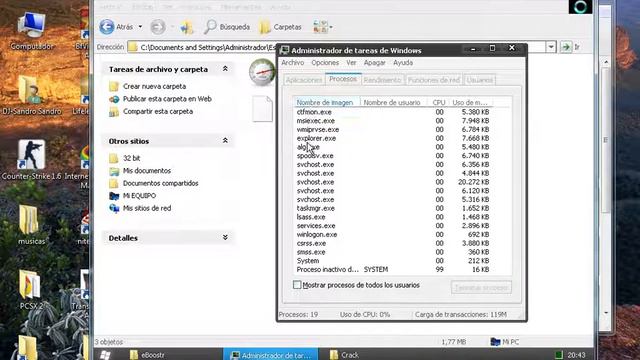Open the musicas desktop folder
The image size is (640, 360).
(31, 225)
